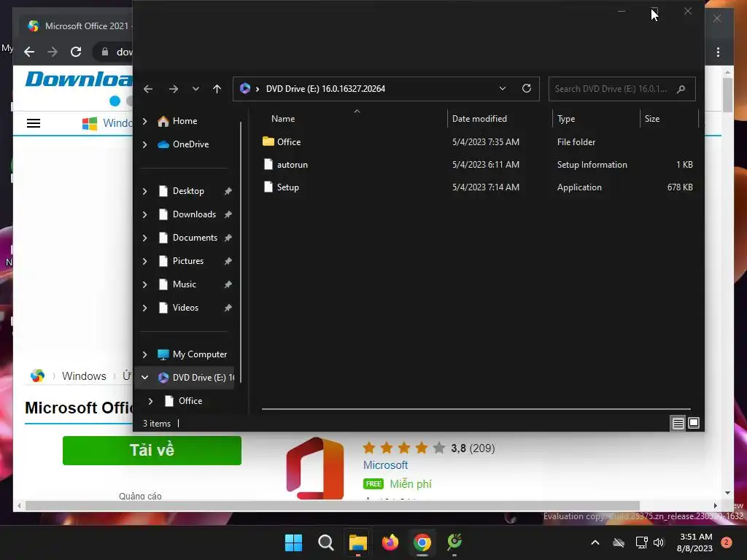Click the pin icon next to Downloads
Image resolution: width=747 pixels, height=560 pixels.
point(228,215)
